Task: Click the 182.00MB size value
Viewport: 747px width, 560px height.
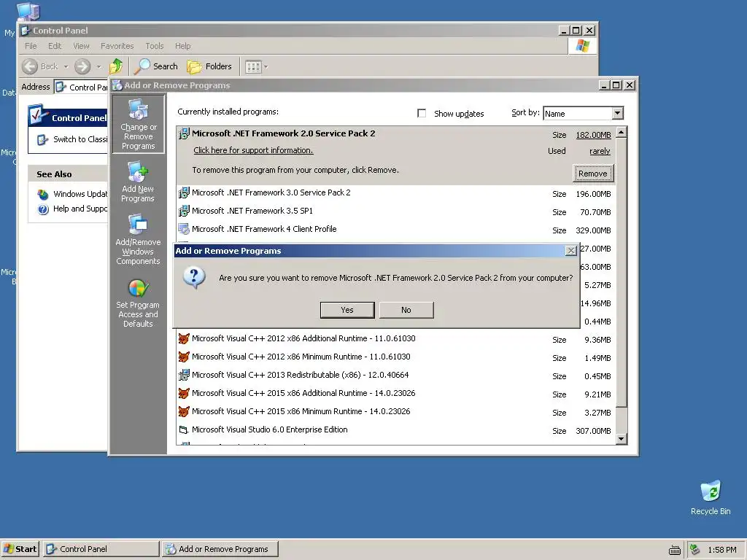Action: (x=593, y=135)
